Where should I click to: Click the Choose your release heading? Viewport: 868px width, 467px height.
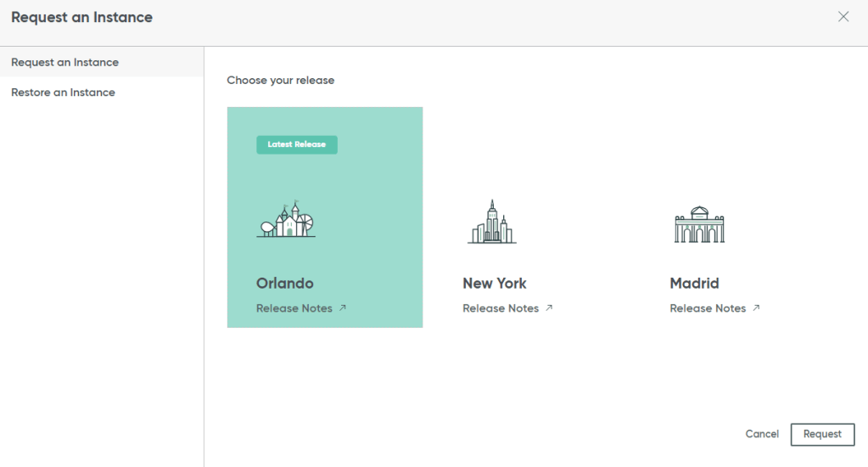281,81
